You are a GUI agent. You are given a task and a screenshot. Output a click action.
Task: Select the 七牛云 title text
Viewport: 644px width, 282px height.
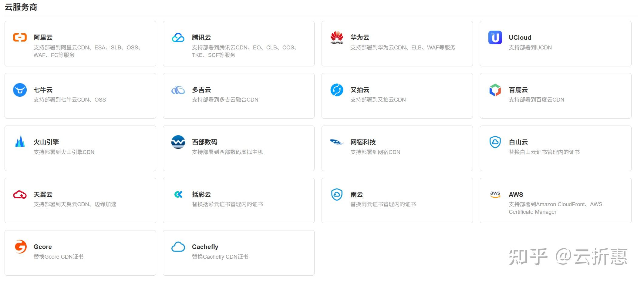pos(43,90)
